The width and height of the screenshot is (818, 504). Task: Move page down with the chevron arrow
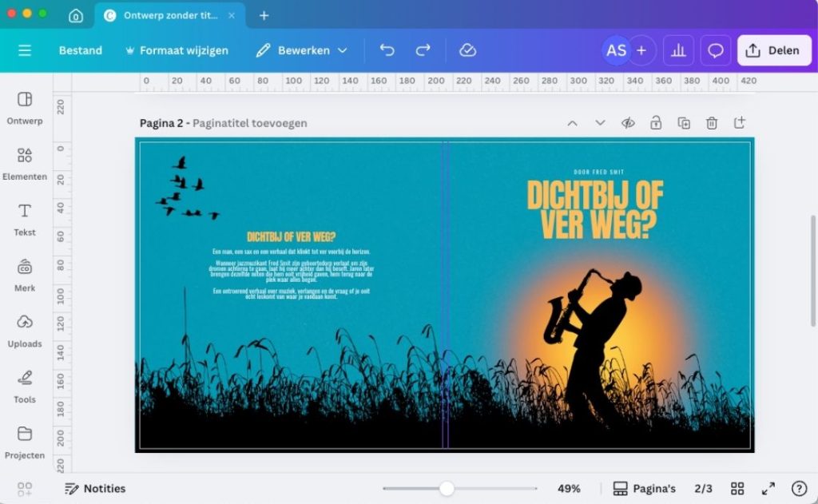click(600, 123)
